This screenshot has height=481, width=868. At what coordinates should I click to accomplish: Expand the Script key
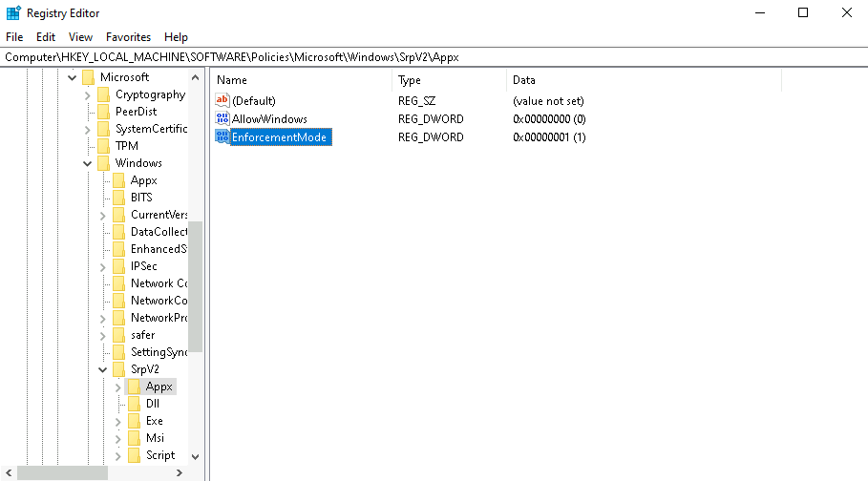pos(117,455)
